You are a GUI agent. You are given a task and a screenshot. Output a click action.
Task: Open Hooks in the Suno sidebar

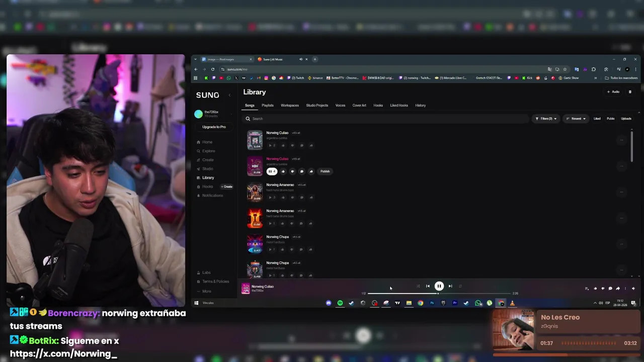click(205, 187)
